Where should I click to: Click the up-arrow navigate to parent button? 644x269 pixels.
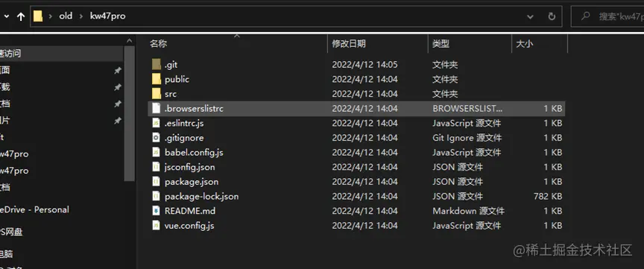[x=21, y=16]
